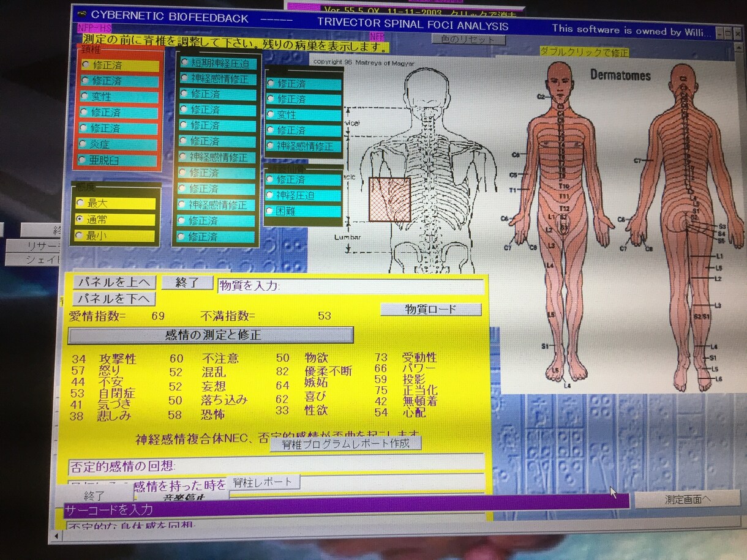
Task: Click 終了 next to パネルを上へ
Action: (186, 282)
